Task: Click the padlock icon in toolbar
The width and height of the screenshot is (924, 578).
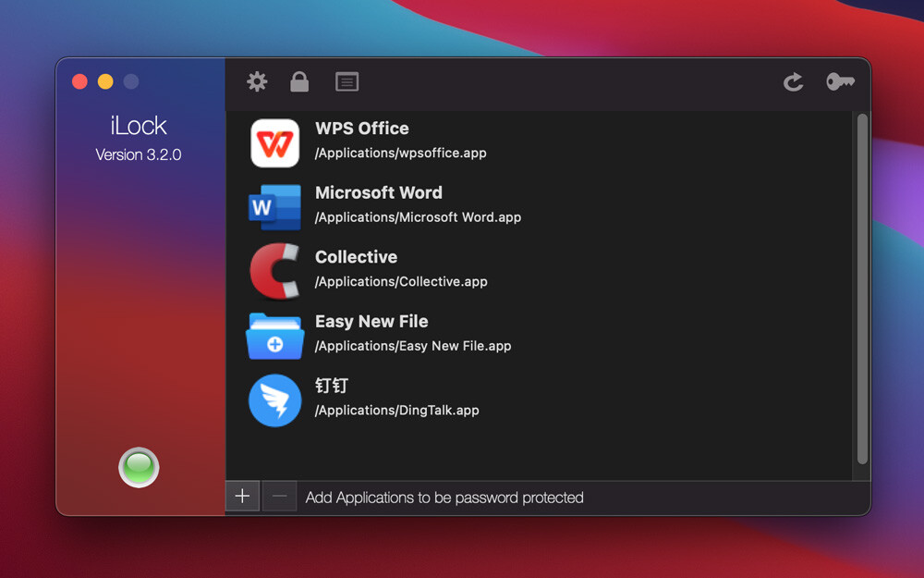Action: [299, 81]
